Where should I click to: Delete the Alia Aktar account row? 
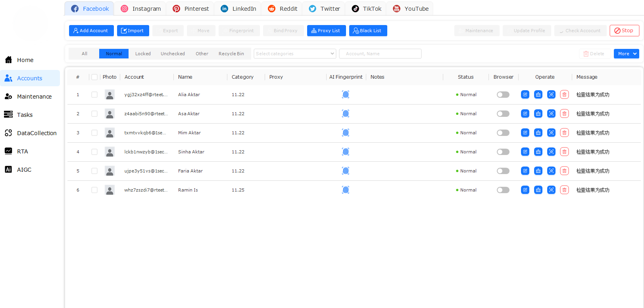point(564,95)
